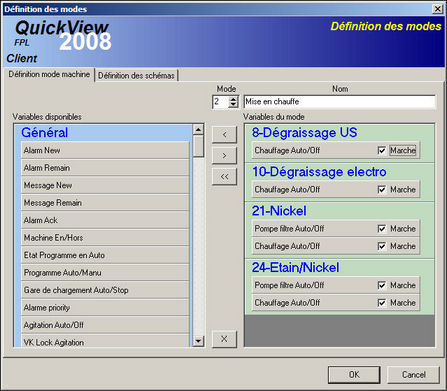Click the X delete button below the arrows
Viewport: 447px width, 391px height.
tap(224, 339)
